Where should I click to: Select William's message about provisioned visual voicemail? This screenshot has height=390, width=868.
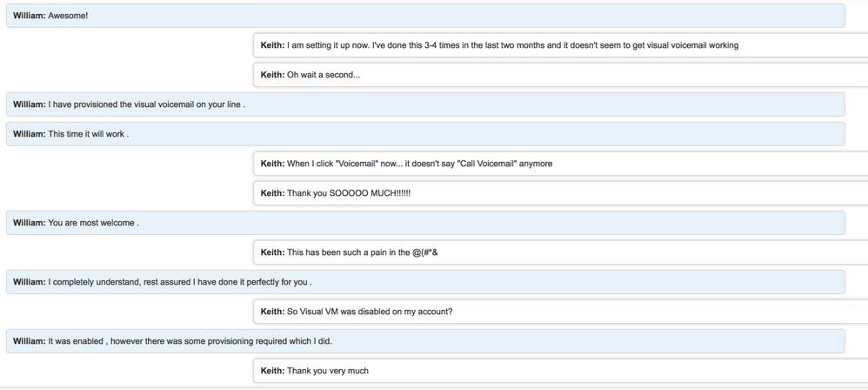[x=424, y=104]
